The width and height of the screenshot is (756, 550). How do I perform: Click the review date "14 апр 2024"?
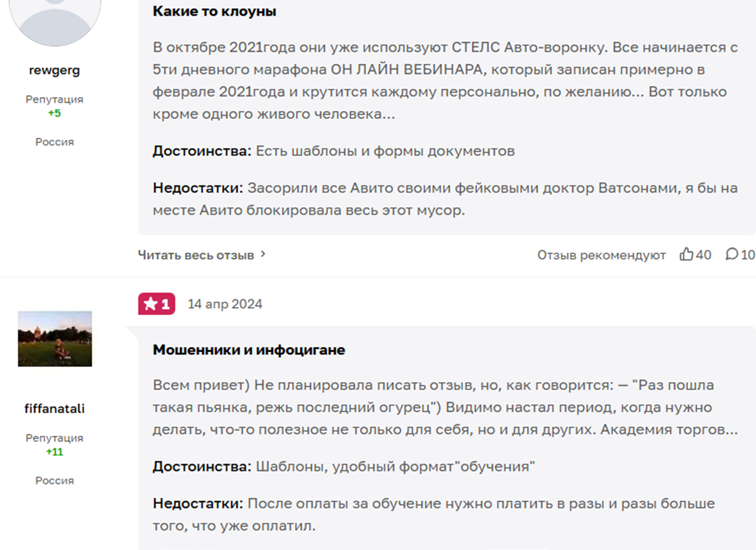(x=225, y=304)
